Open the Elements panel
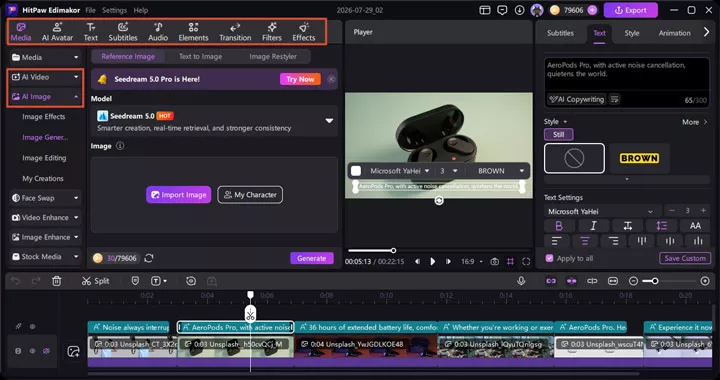 click(x=193, y=32)
